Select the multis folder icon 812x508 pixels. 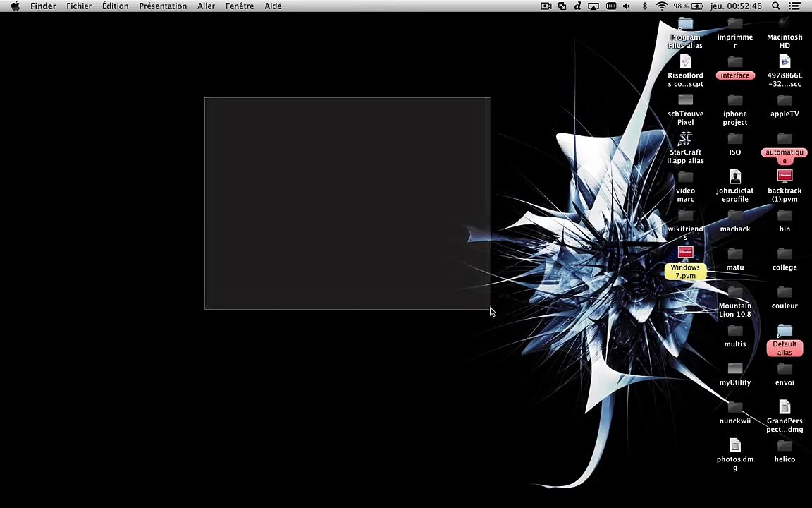pyautogui.click(x=735, y=331)
